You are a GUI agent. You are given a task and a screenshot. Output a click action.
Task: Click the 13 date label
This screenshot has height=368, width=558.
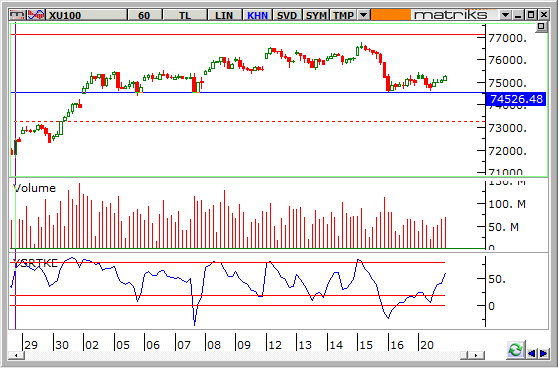coord(305,345)
